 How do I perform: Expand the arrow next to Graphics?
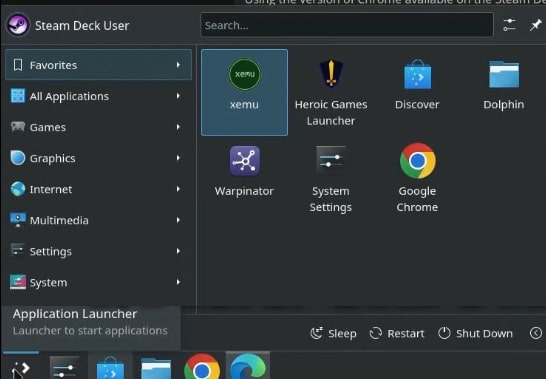tap(178, 158)
